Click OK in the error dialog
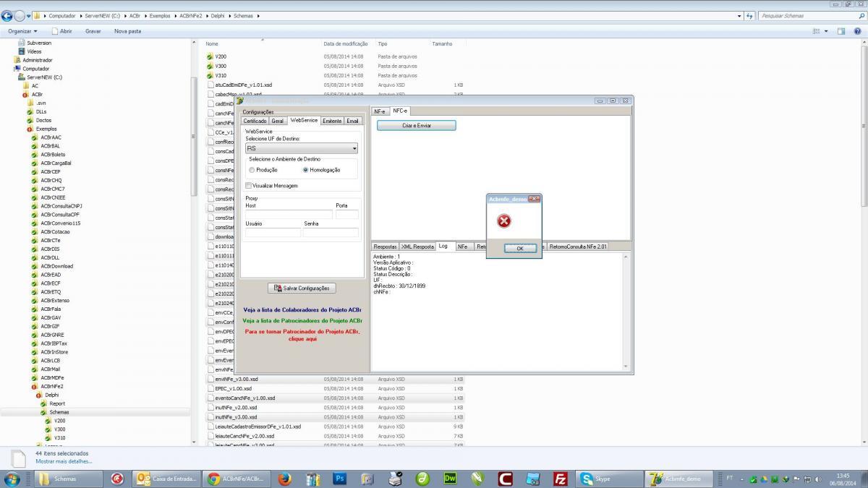868x488 pixels. click(x=519, y=248)
